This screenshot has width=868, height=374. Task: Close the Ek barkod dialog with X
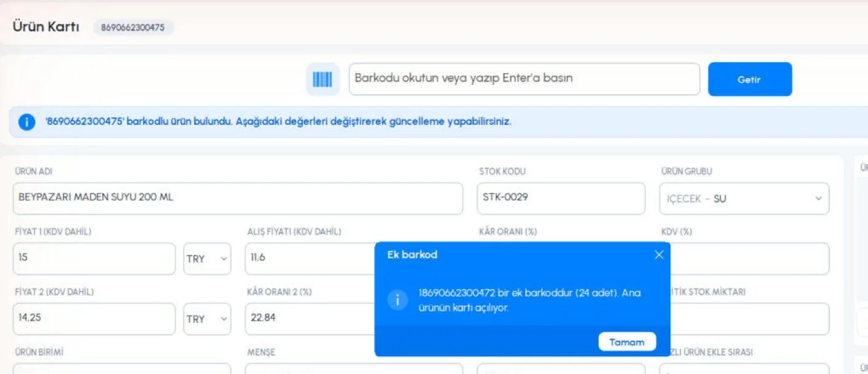click(659, 255)
